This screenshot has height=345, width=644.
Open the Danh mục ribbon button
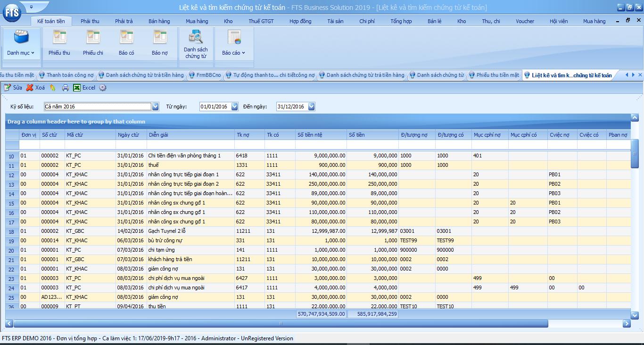coord(21,44)
